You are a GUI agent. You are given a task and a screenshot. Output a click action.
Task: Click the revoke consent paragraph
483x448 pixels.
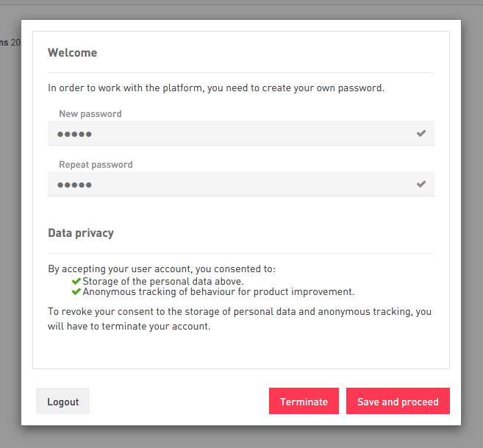pos(240,319)
